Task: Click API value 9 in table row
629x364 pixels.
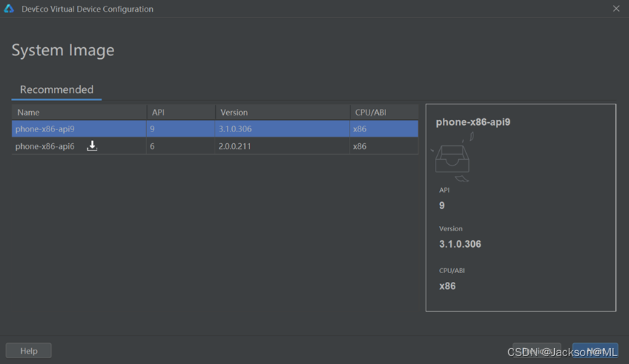Action: [x=152, y=129]
